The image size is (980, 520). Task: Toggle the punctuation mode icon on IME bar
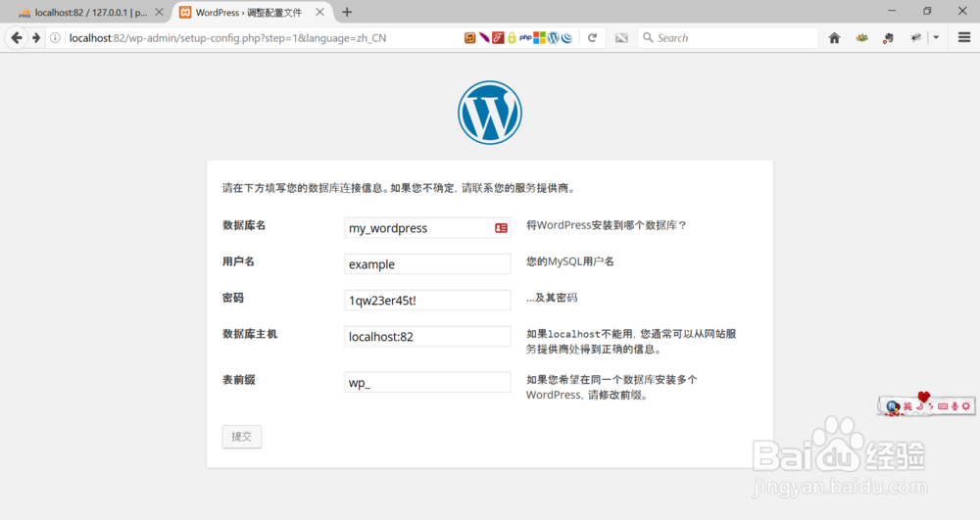pos(931,407)
